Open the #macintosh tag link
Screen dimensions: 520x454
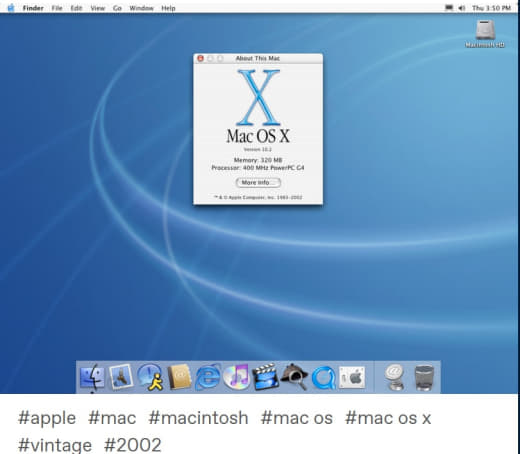[x=198, y=418]
